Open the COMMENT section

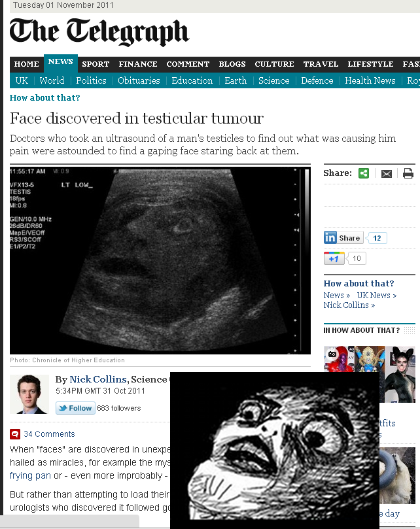188,64
